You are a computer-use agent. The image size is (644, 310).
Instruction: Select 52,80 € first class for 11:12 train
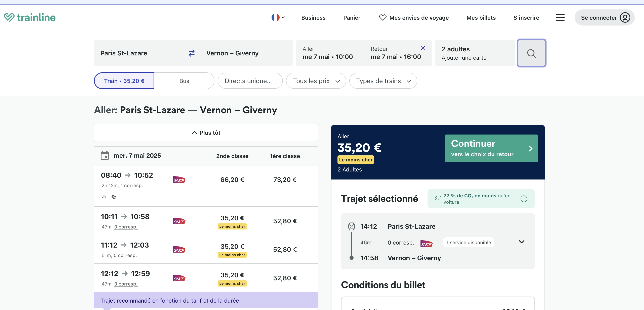coord(285,250)
